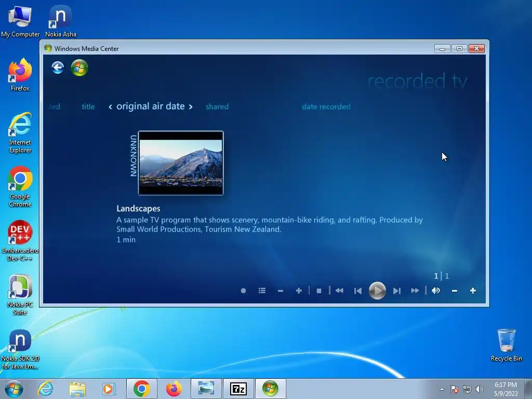This screenshot has height=399, width=532.
Task: Start playback with the round play button
Action: 377,291
